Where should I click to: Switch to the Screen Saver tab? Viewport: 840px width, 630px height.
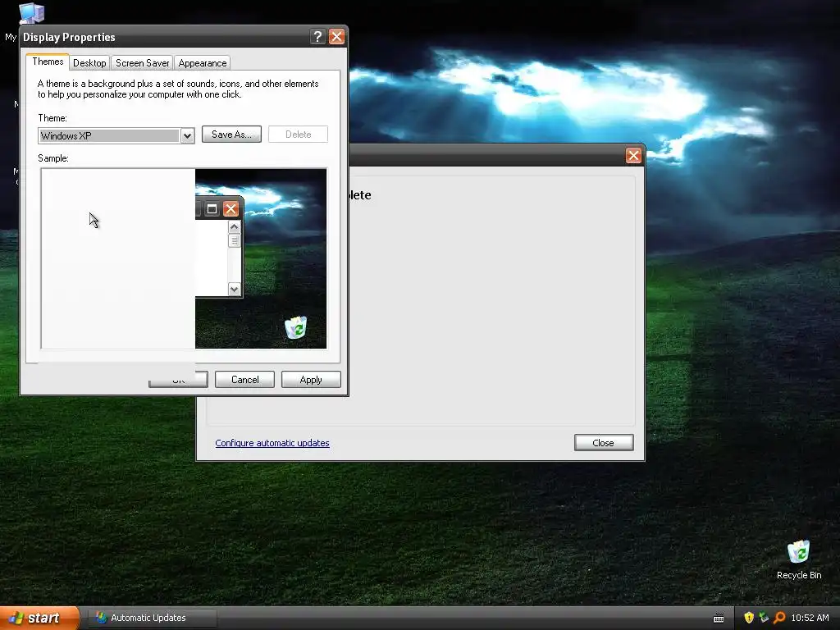pyautogui.click(x=142, y=63)
